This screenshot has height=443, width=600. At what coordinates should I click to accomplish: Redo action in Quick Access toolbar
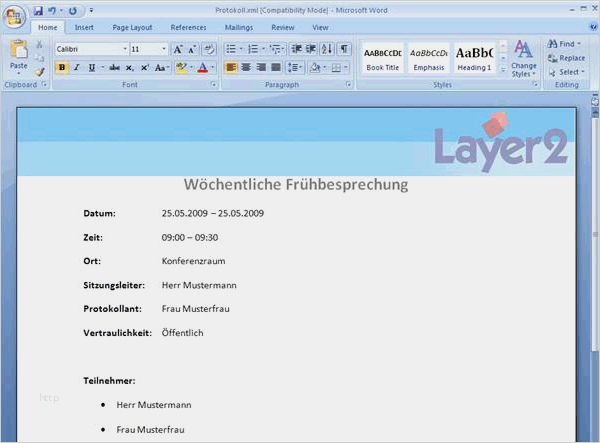click(x=73, y=11)
